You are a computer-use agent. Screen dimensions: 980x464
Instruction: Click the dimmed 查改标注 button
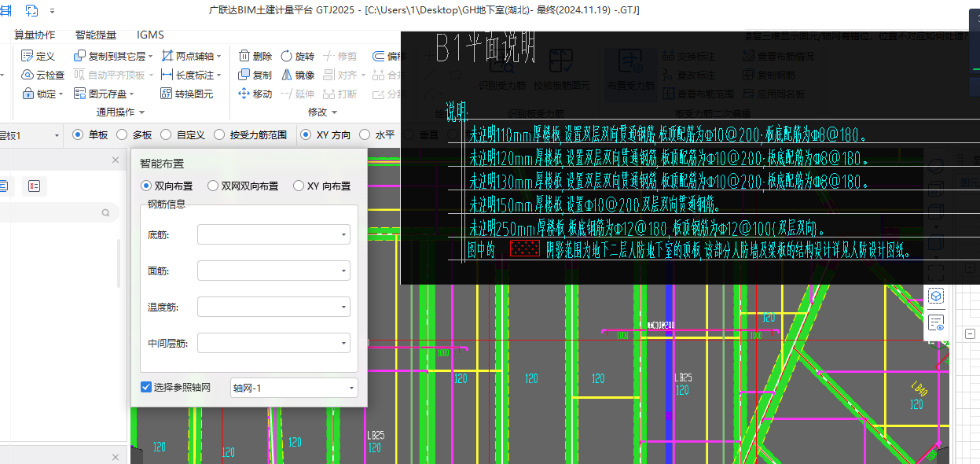tap(689, 75)
